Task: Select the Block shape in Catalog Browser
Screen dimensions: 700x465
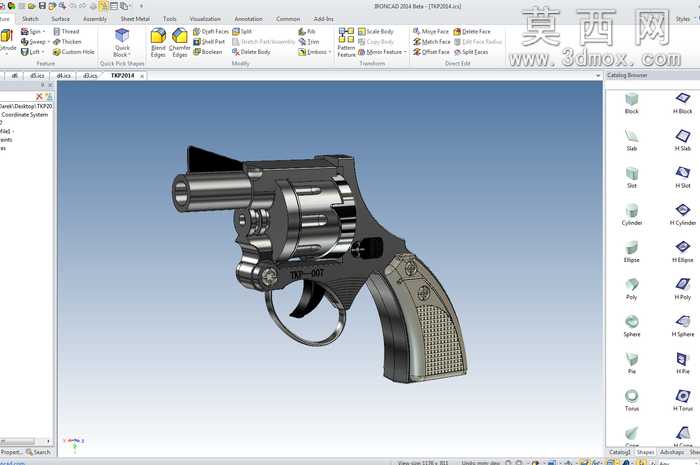Action: click(632, 103)
